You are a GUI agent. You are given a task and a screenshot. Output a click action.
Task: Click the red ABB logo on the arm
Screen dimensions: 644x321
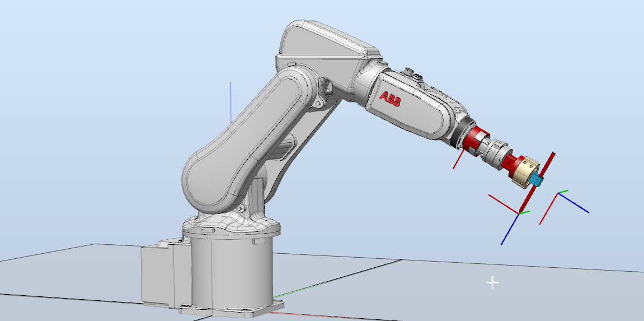point(390,97)
